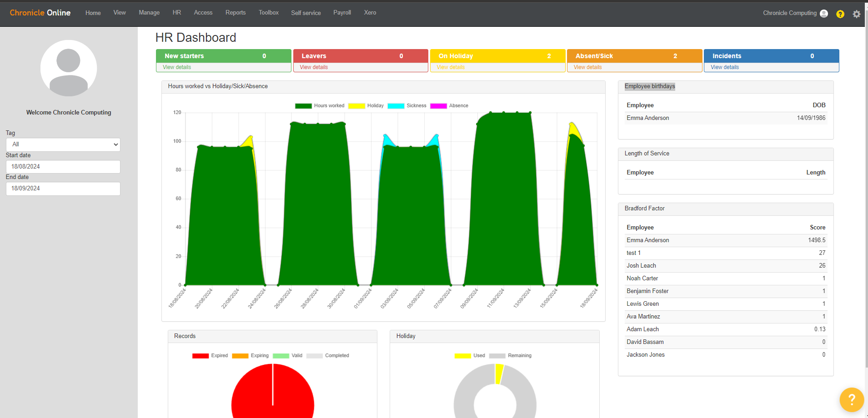Click the New starters card header
This screenshot has width=868, height=418.
[224, 56]
